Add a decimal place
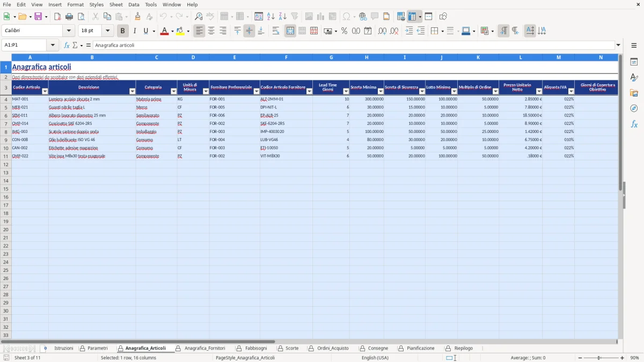644x362 pixels. coord(383,31)
